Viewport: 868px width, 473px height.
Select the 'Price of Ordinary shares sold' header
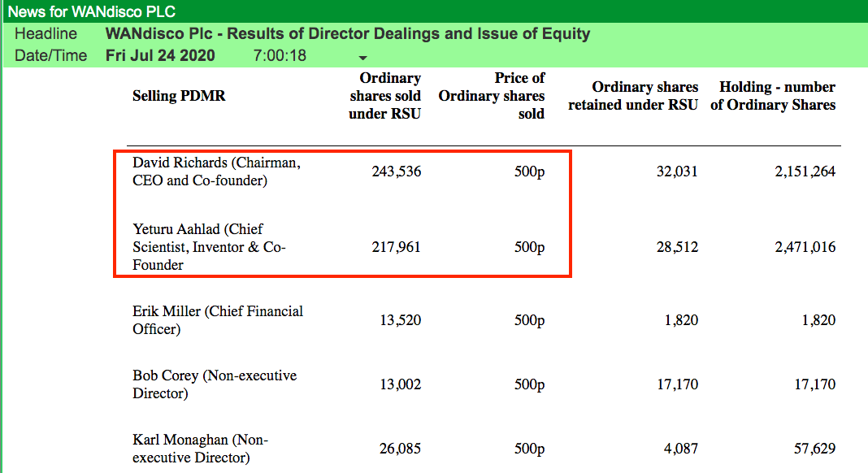click(492, 96)
